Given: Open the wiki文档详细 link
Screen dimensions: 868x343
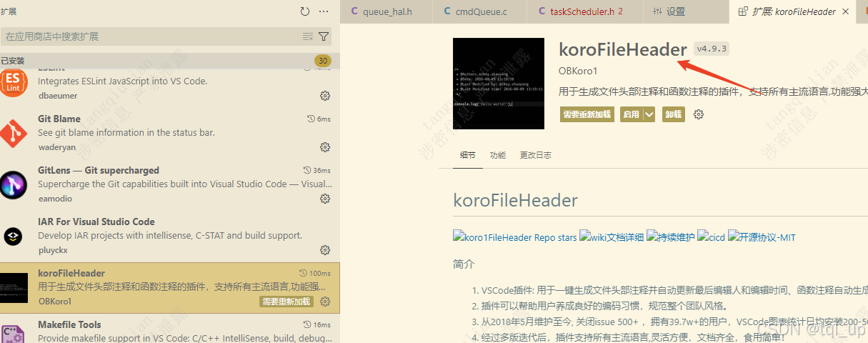Looking at the screenshot, I should click(612, 237).
